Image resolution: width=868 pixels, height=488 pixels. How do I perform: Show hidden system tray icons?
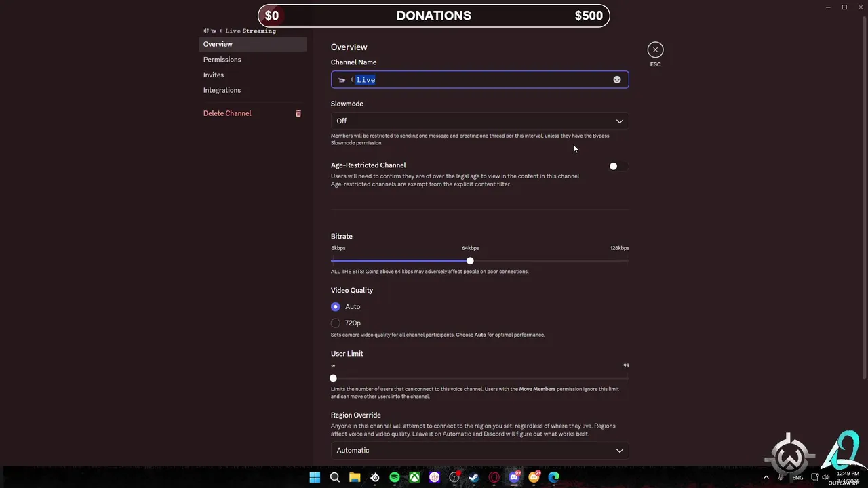(767, 477)
